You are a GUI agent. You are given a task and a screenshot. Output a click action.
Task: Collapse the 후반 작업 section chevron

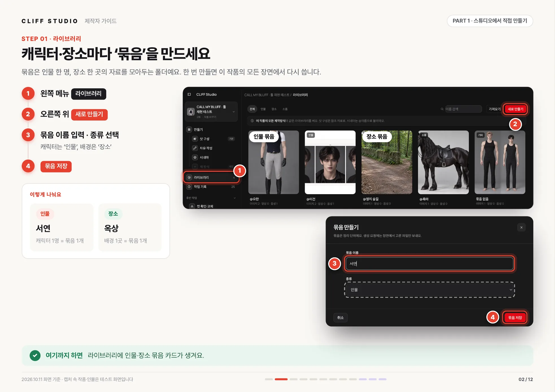coord(235,198)
